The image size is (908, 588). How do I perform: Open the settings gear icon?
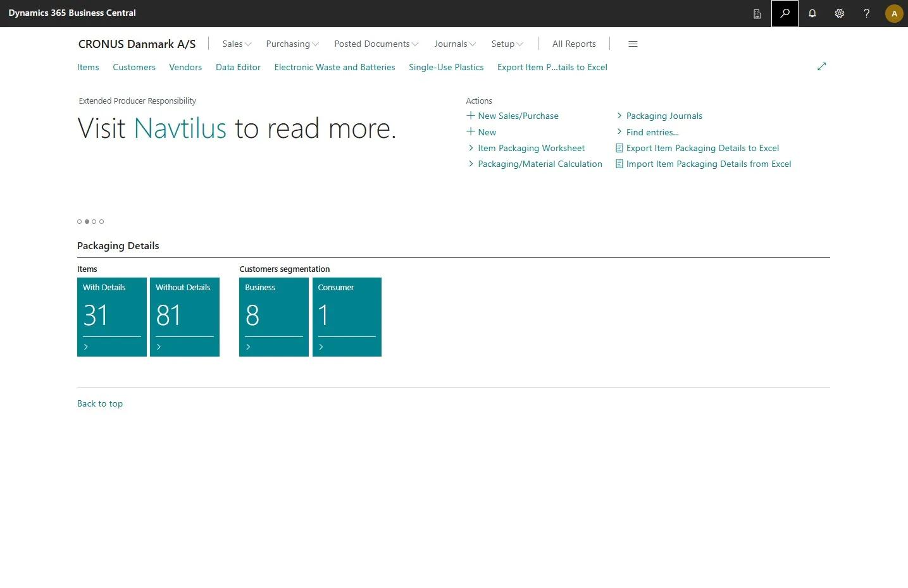840,13
